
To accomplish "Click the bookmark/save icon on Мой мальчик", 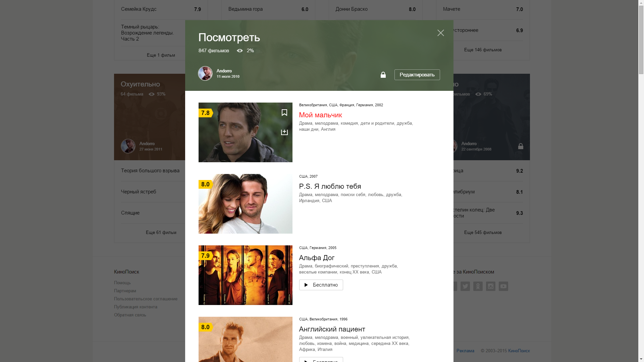I will tap(284, 112).
